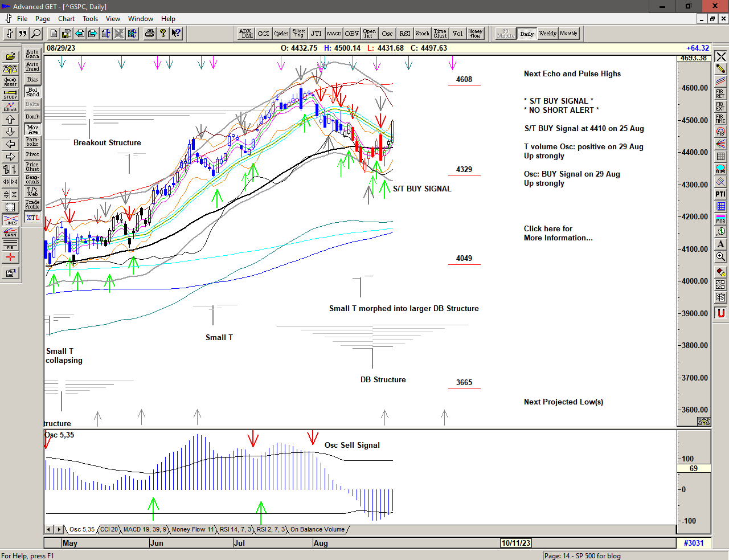Select the Gann lines drawing tool

click(x=10, y=232)
